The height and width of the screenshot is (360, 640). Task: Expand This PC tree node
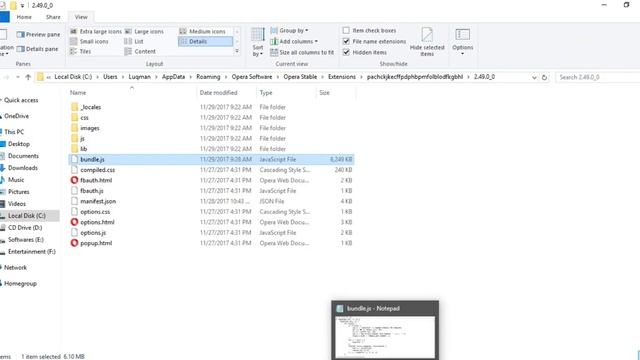pyautogui.click(x=1, y=132)
